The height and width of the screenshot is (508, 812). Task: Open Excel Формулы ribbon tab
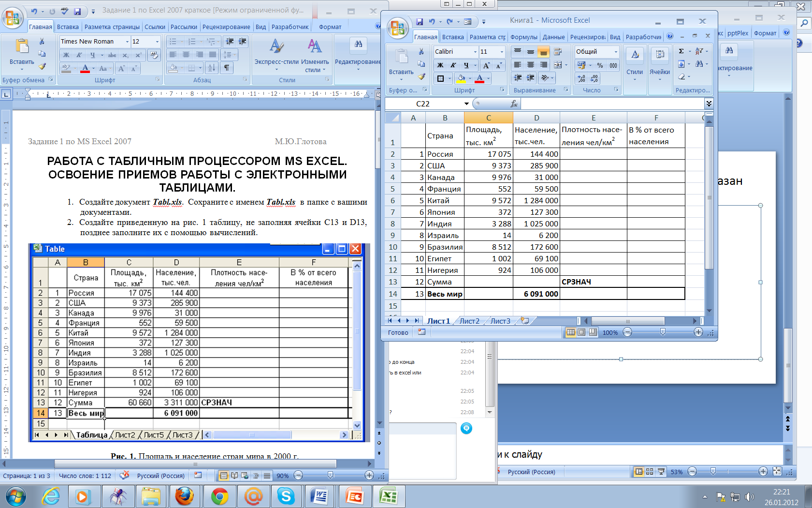tap(523, 37)
